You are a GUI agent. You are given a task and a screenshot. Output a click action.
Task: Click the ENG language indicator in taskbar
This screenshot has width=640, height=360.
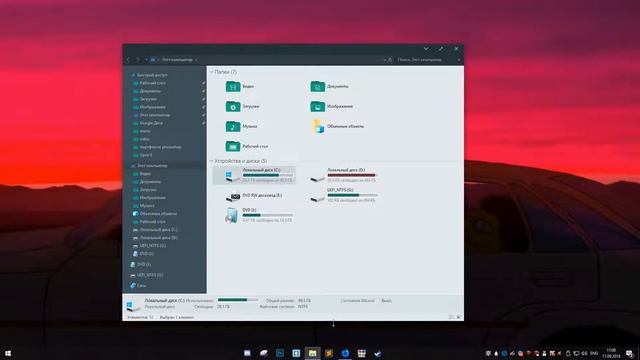(594, 353)
